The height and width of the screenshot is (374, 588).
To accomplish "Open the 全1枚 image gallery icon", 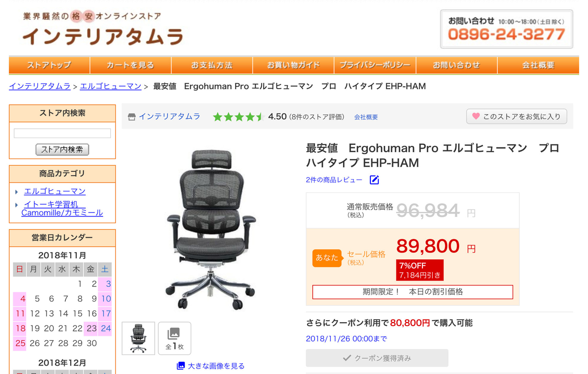I will [174, 338].
